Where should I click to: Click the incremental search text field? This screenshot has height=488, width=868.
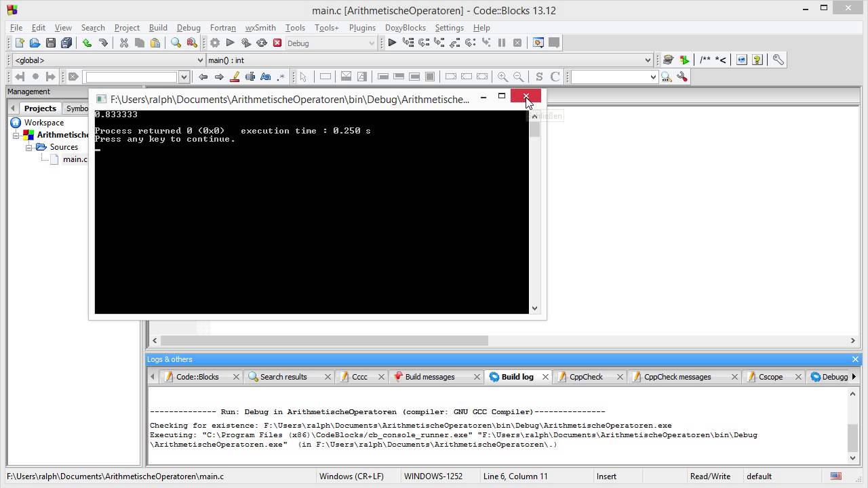click(132, 77)
